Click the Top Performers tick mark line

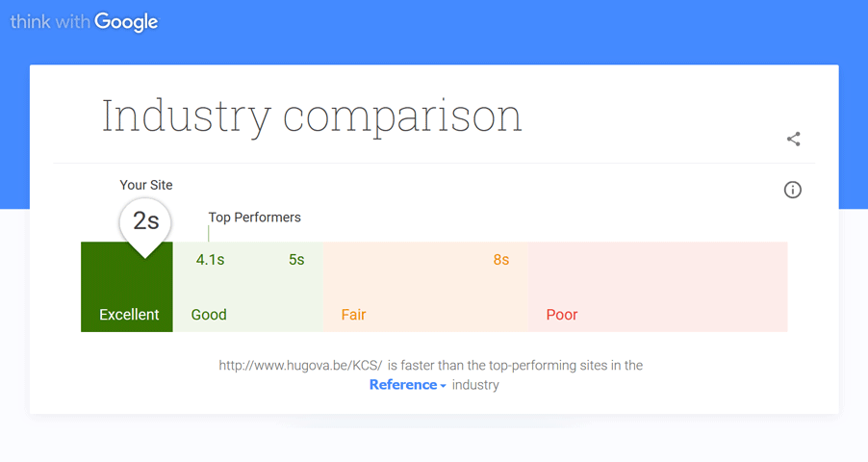(209, 233)
